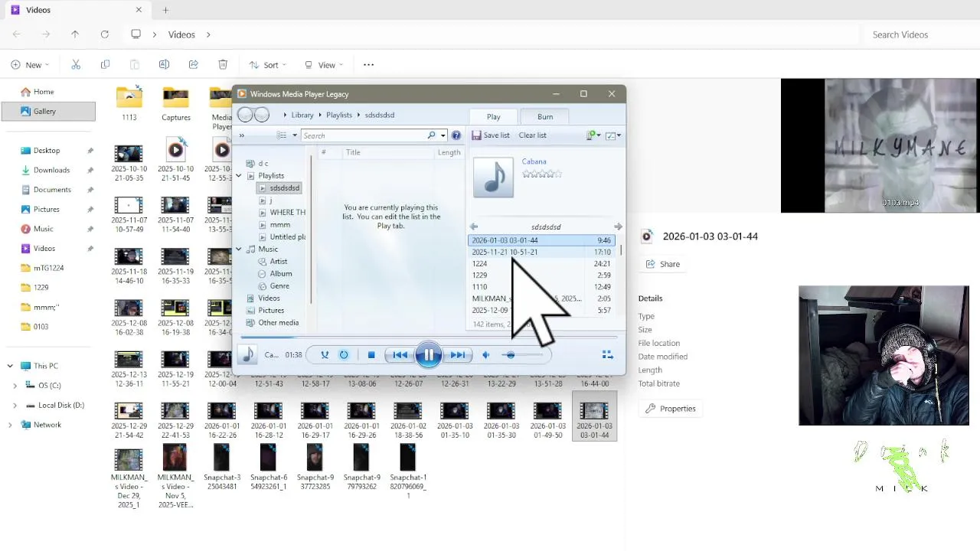Go to previous list arrow beside sdsdsdsd
This screenshot has width=980, height=551.
tap(474, 227)
